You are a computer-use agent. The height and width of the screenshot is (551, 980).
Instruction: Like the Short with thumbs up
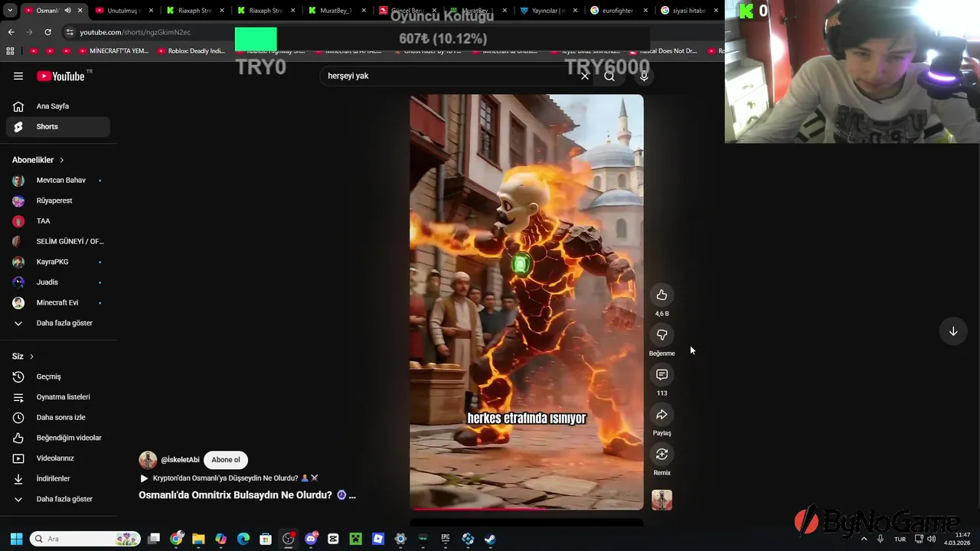click(661, 295)
